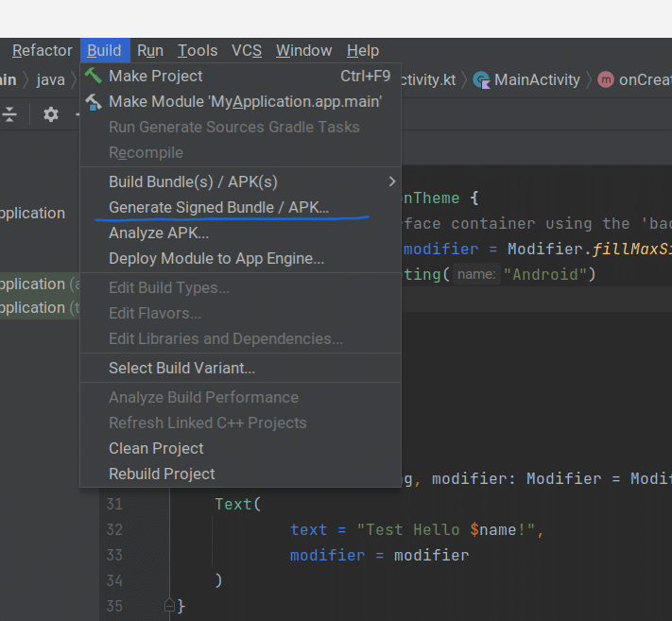Click line number 32 in the gutter

[114, 529]
